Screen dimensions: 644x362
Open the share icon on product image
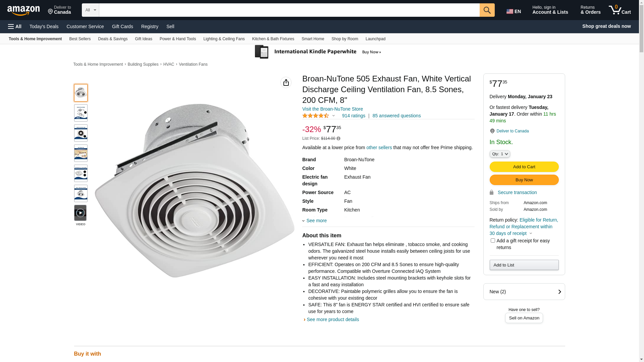tap(286, 82)
